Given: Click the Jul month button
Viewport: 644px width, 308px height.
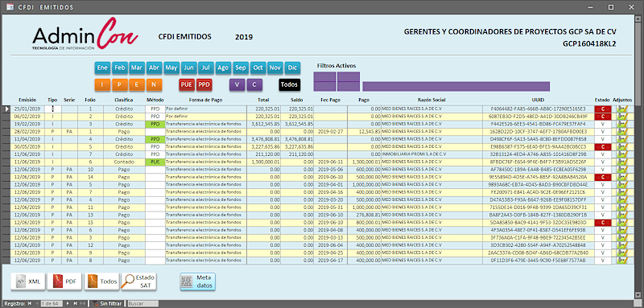Looking at the screenshot, I should click(206, 68).
